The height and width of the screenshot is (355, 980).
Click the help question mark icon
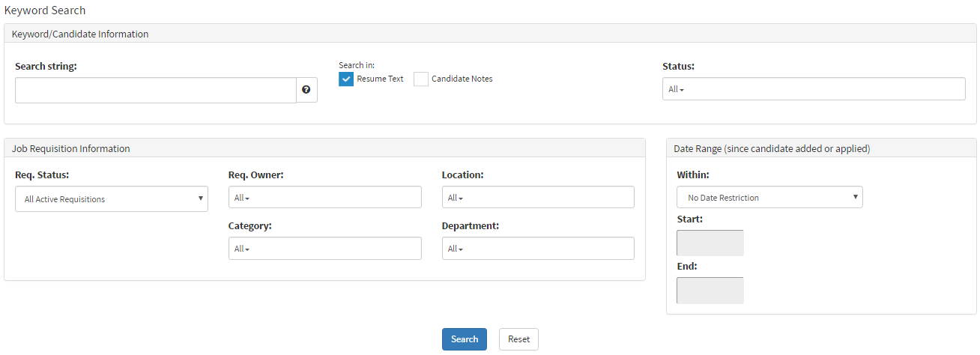pyautogui.click(x=306, y=90)
